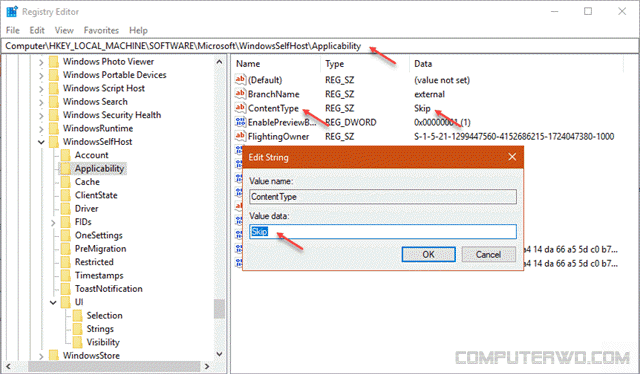The image size is (640, 374).
Task: Click the registry path address bar
Action: [x=320, y=46]
